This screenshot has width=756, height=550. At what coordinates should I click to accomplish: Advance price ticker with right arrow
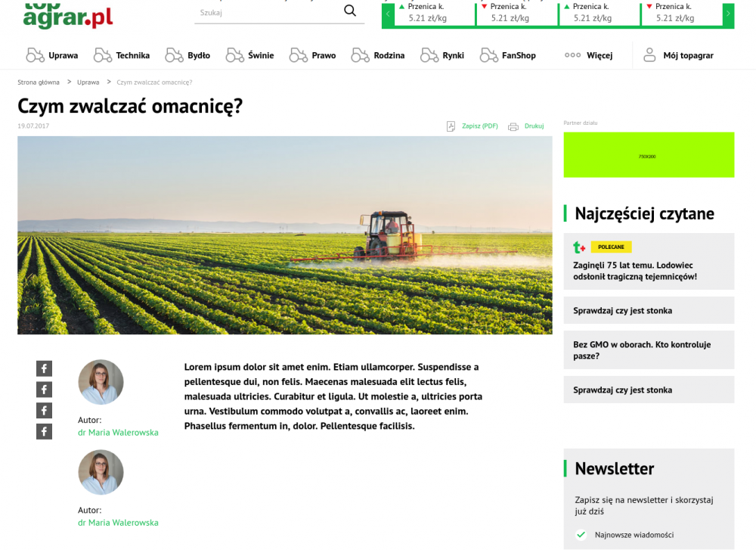coord(728,14)
